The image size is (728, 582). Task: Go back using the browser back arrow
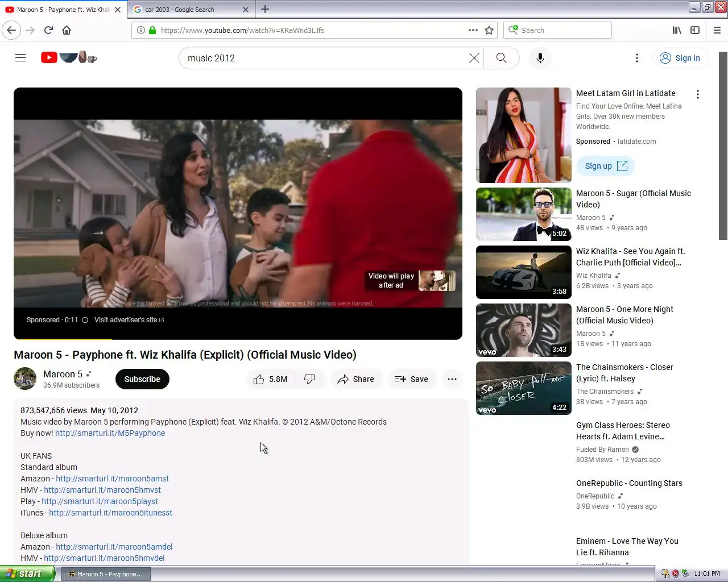point(11,30)
